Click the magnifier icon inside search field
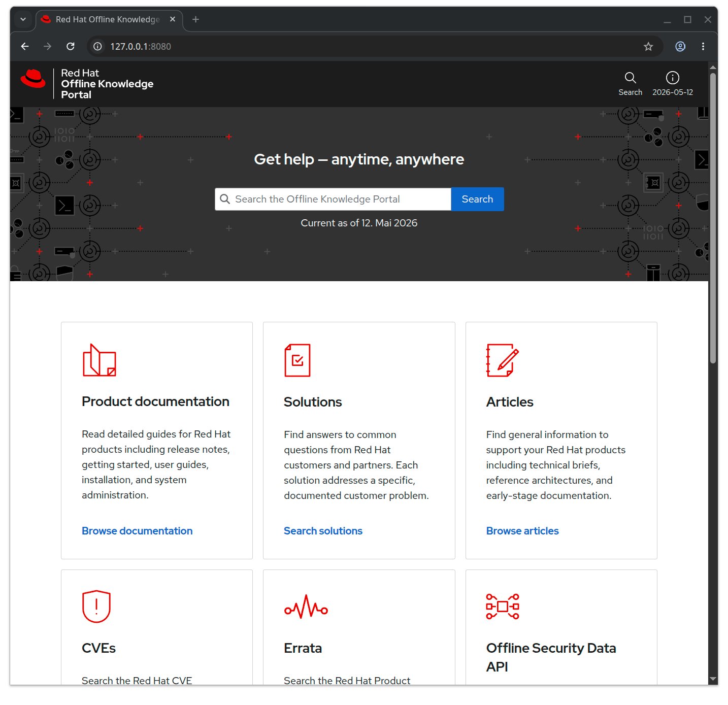The image size is (728, 705). tap(225, 199)
